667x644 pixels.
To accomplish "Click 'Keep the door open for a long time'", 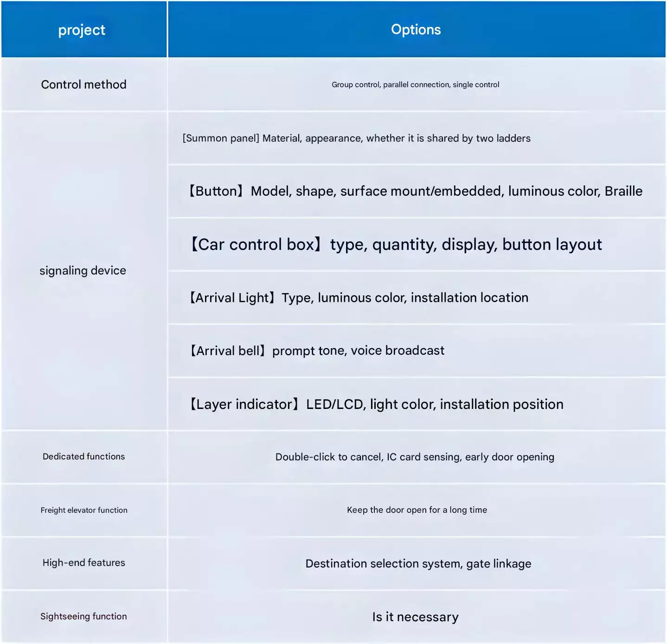I will click(417, 510).
